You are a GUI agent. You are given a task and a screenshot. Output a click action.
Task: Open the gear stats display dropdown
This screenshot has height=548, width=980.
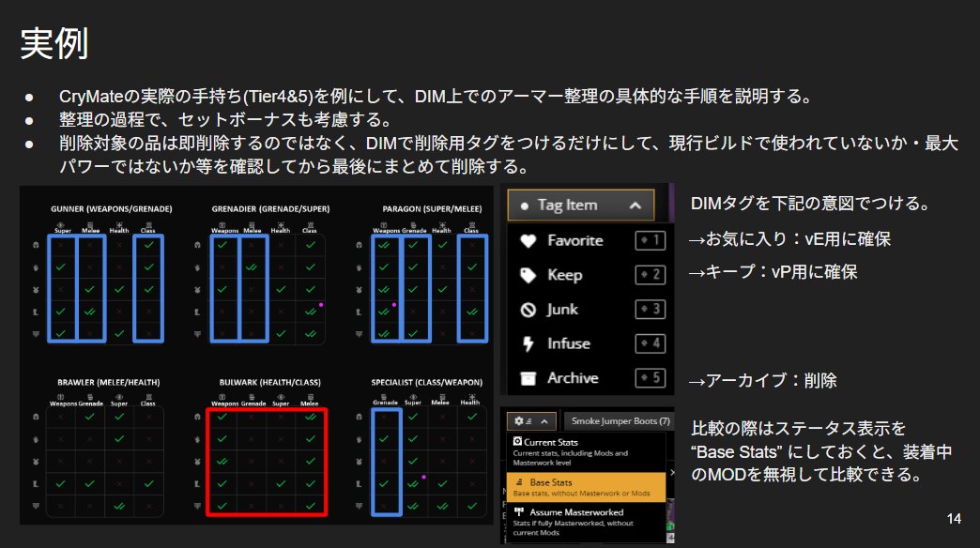(532, 421)
